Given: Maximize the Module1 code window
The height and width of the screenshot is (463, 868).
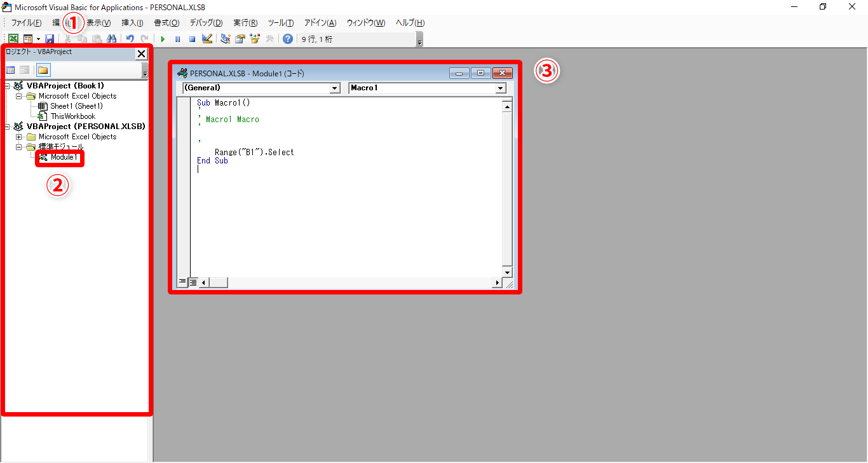Looking at the screenshot, I should tap(480, 73).
